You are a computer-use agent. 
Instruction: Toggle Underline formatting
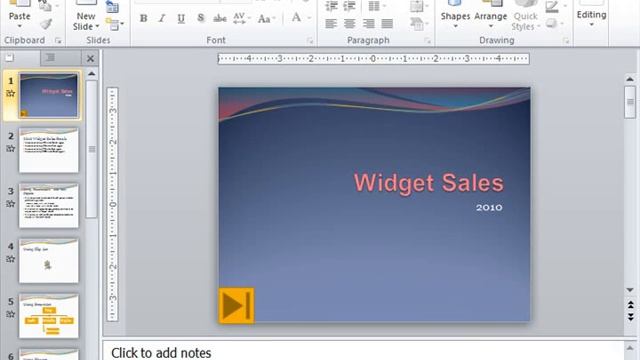[x=181, y=18]
